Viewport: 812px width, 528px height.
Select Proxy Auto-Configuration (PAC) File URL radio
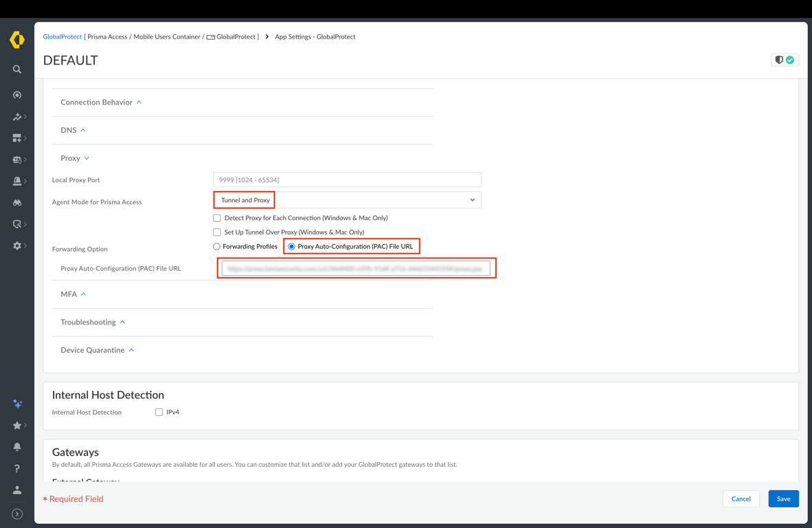click(291, 247)
